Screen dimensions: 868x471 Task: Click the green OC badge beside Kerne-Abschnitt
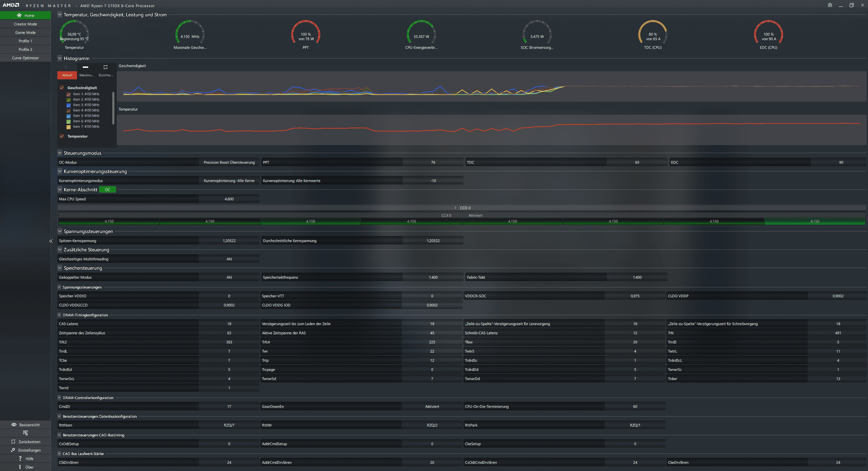(108, 190)
